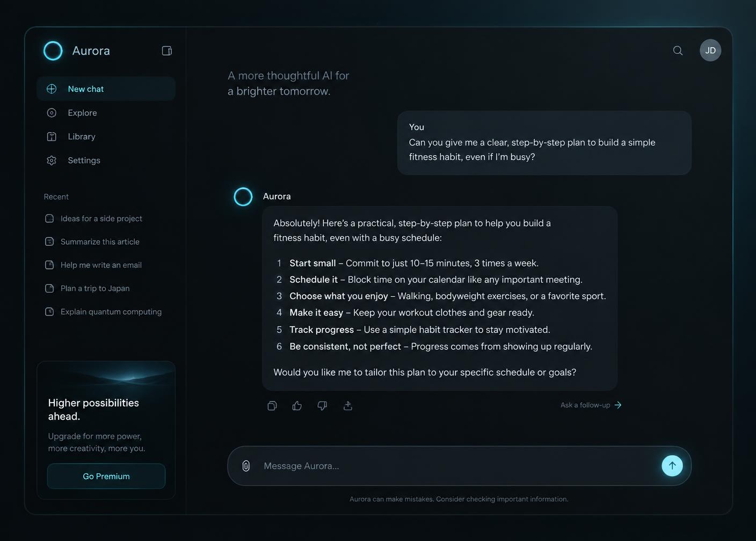This screenshot has height=541, width=756.
Task: Click the Aurora app name in sidebar
Action: click(91, 51)
